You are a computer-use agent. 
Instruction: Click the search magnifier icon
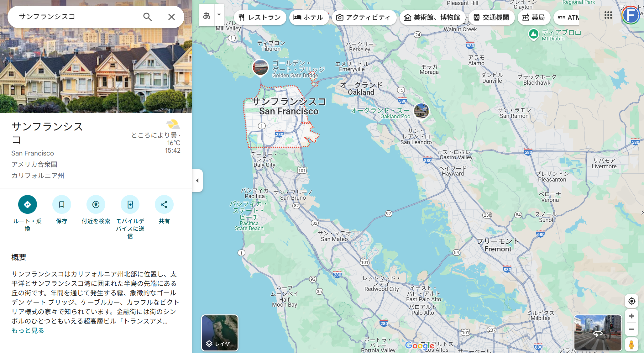[x=147, y=17]
